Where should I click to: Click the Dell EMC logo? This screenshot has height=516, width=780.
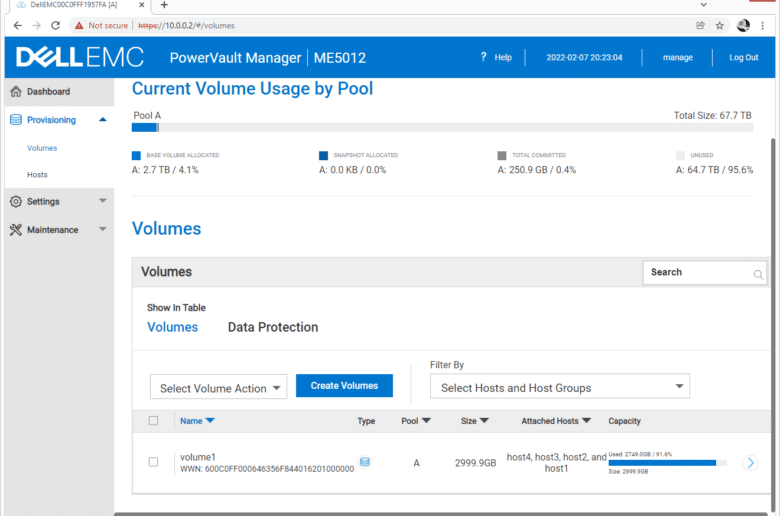point(80,57)
